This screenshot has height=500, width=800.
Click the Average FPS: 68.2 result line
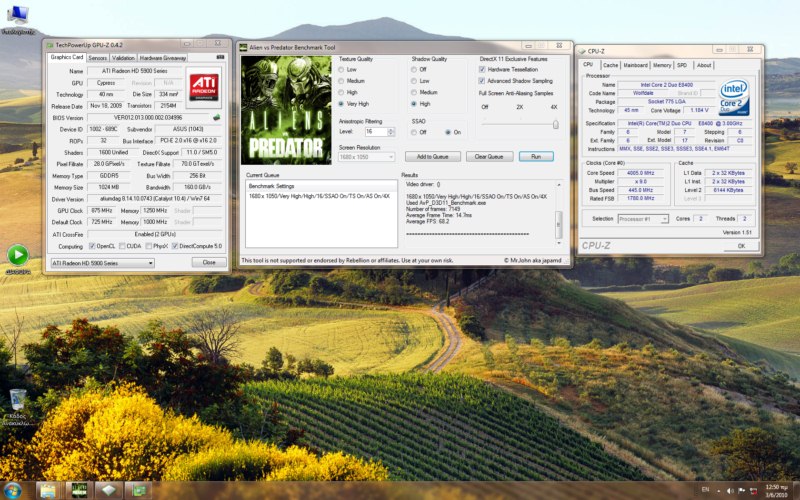click(428, 221)
